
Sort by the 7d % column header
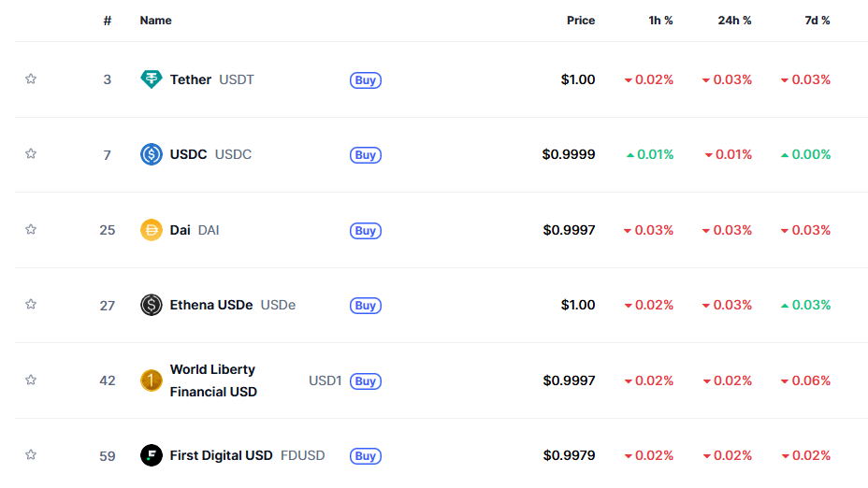pos(817,21)
